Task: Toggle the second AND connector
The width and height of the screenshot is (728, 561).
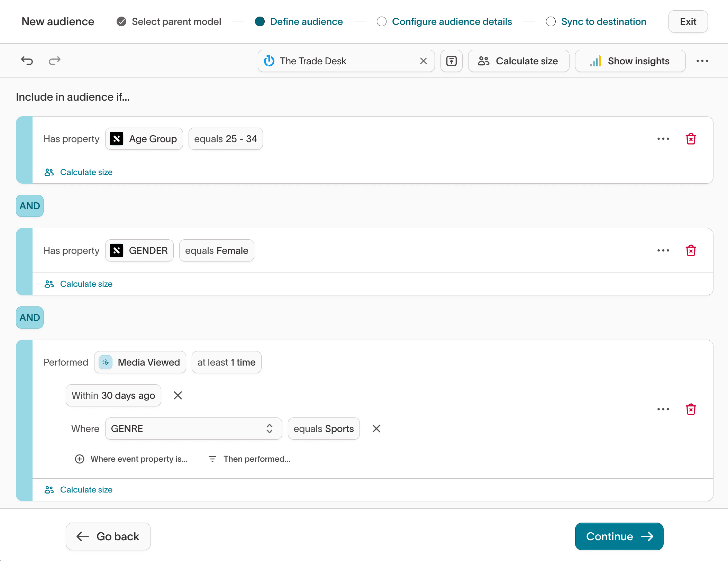Action: point(29,318)
